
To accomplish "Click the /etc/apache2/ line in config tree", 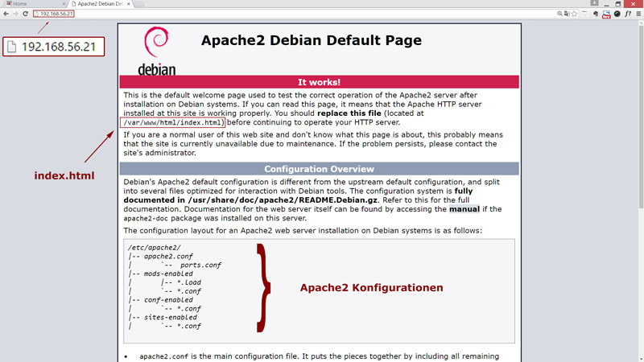I will point(155,248).
